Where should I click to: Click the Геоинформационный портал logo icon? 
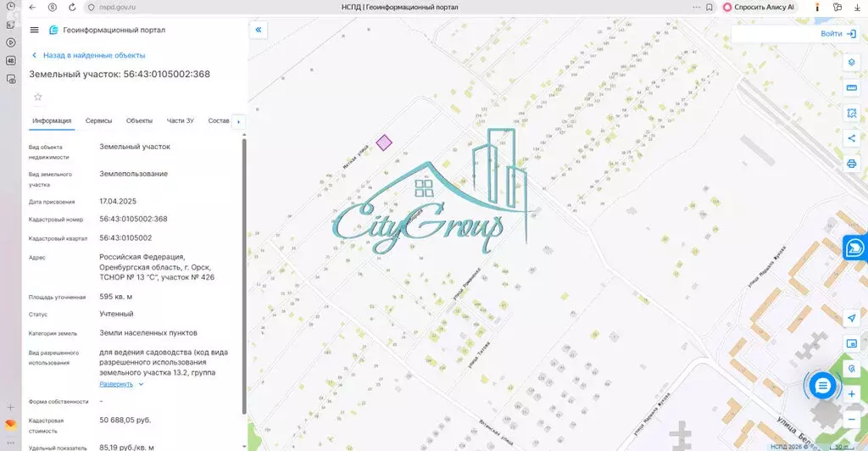[53, 30]
